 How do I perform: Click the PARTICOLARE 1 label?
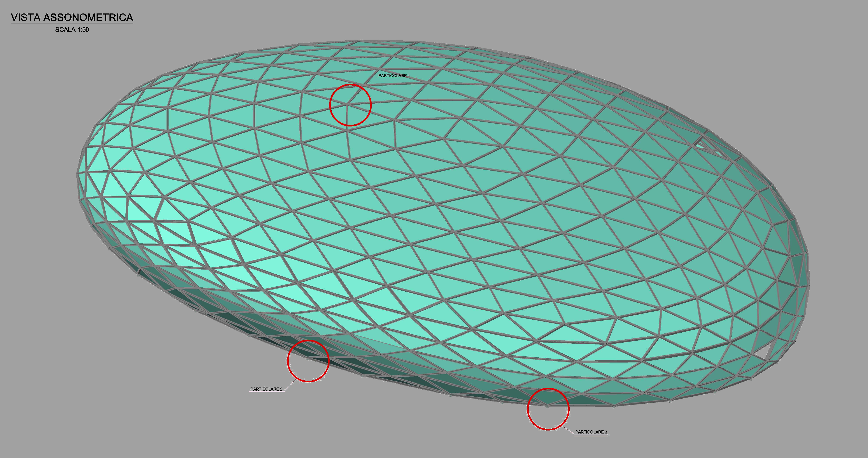tap(394, 76)
